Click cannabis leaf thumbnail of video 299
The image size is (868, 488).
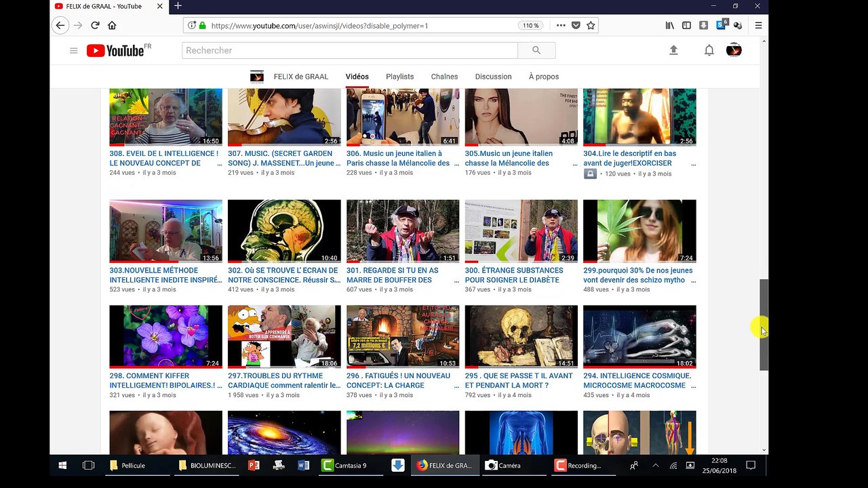point(639,231)
